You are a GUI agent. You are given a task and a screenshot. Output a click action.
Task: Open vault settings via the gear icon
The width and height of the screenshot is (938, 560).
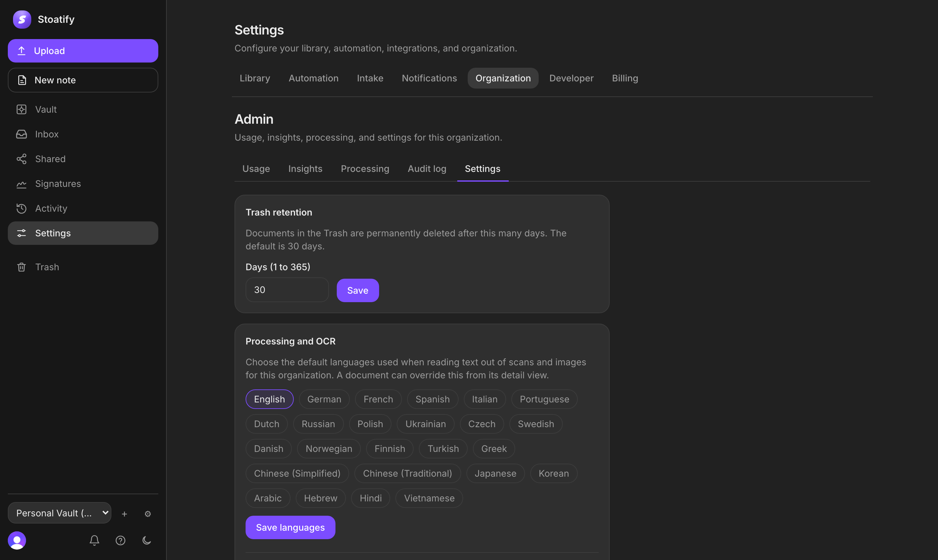click(148, 513)
